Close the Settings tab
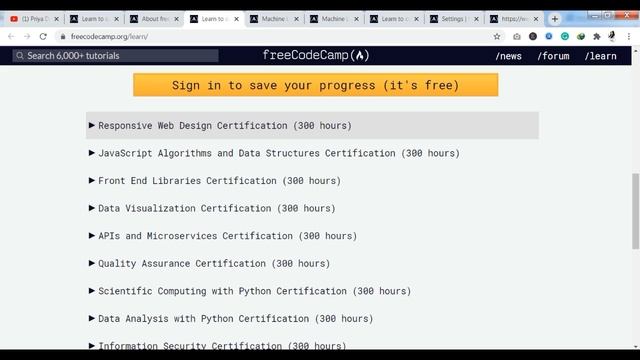640x360 pixels. click(x=476, y=19)
